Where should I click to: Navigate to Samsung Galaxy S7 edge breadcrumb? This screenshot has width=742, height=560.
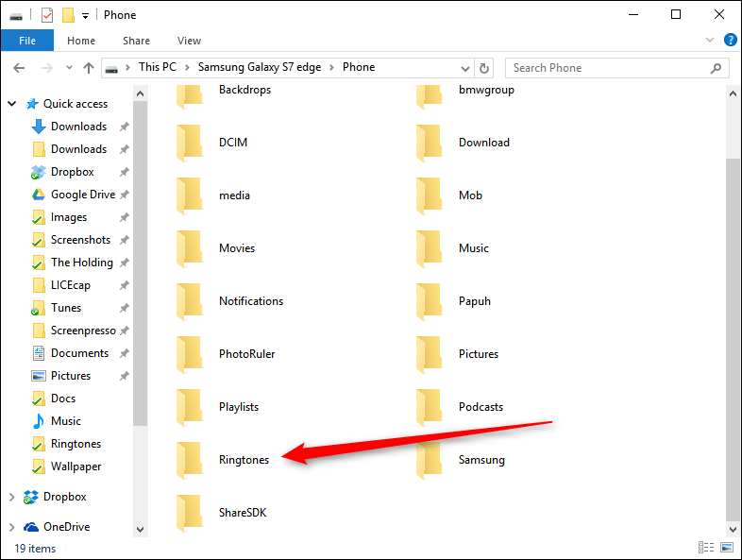tap(260, 67)
